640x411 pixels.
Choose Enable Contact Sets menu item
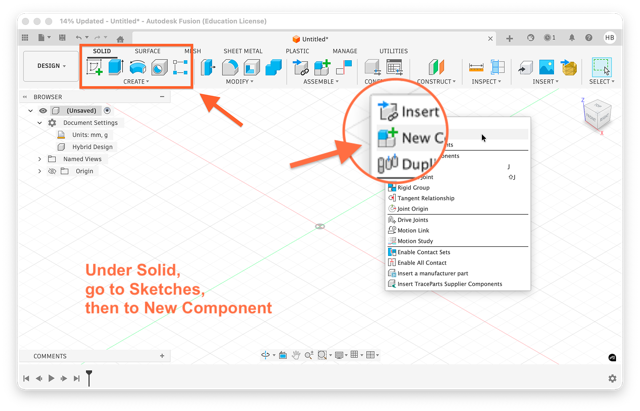[457, 252]
